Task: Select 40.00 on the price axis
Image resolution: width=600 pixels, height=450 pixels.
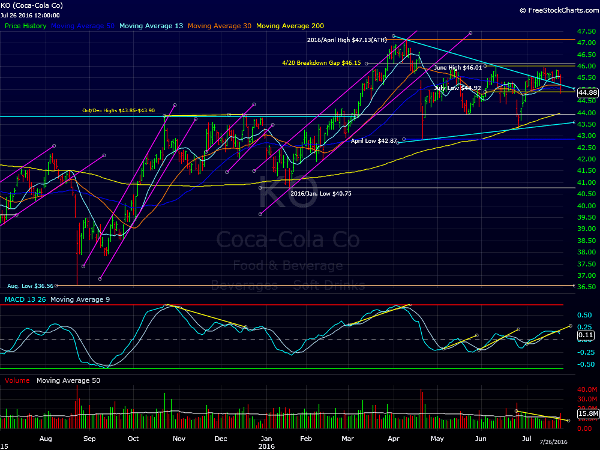Action: [x=587, y=206]
